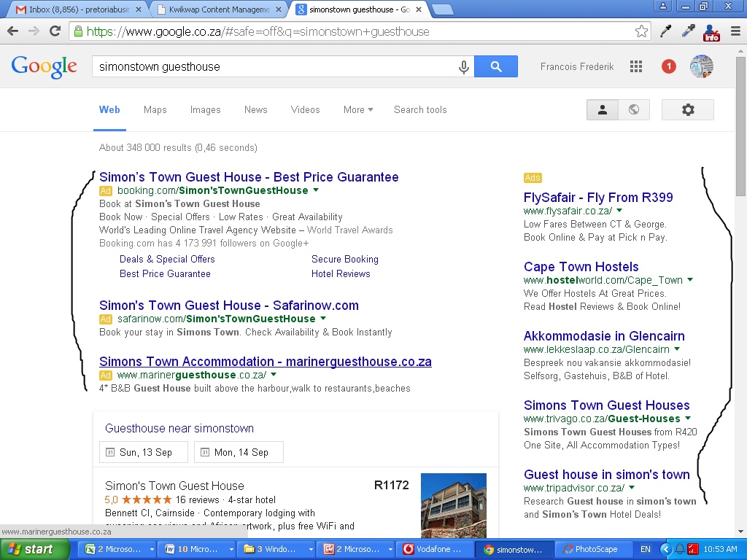Open FlySafair Fly From R399 ad
This screenshot has width=747, height=560.
coord(598,197)
